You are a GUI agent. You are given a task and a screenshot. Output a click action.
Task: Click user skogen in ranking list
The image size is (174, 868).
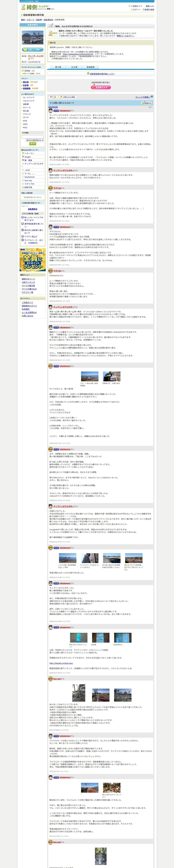click(28, 157)
